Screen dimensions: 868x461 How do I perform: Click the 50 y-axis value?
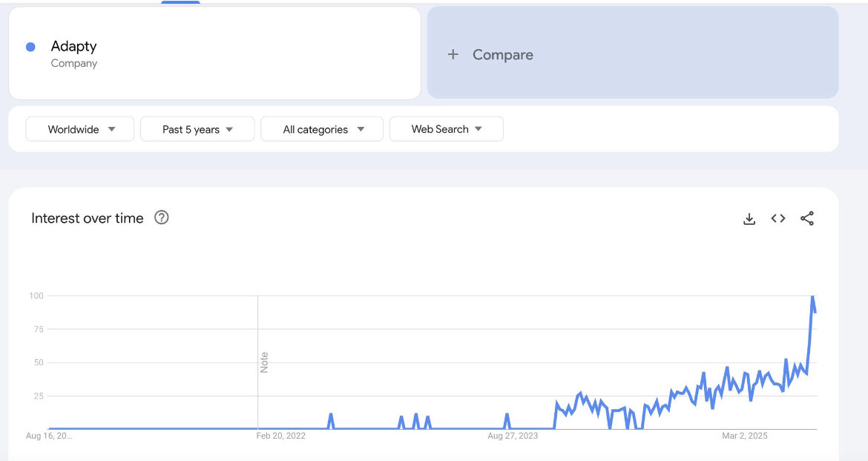click(x=38, y=362)
